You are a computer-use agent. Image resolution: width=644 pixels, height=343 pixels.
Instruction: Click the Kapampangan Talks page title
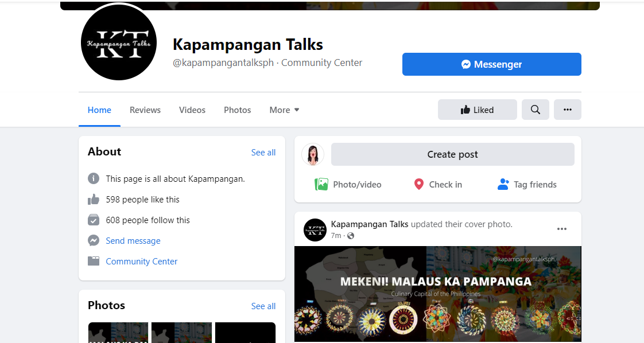pyautogui.click(x=247, y=45)
